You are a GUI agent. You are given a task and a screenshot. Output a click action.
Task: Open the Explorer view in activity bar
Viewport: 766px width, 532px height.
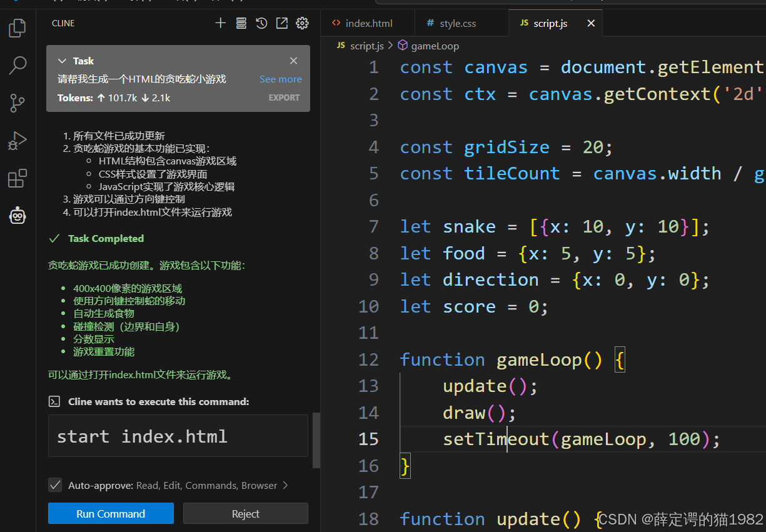(18, 28)
